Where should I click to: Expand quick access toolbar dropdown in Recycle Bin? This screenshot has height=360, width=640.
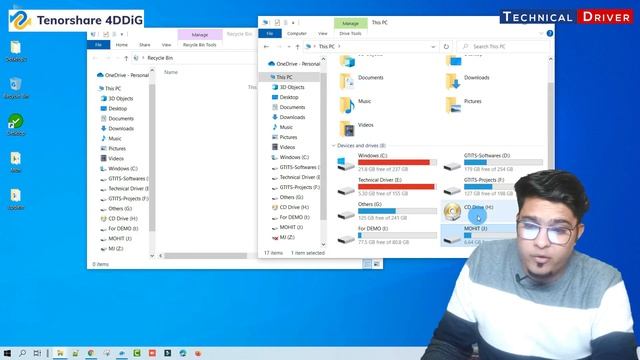(x=122, y=34)
